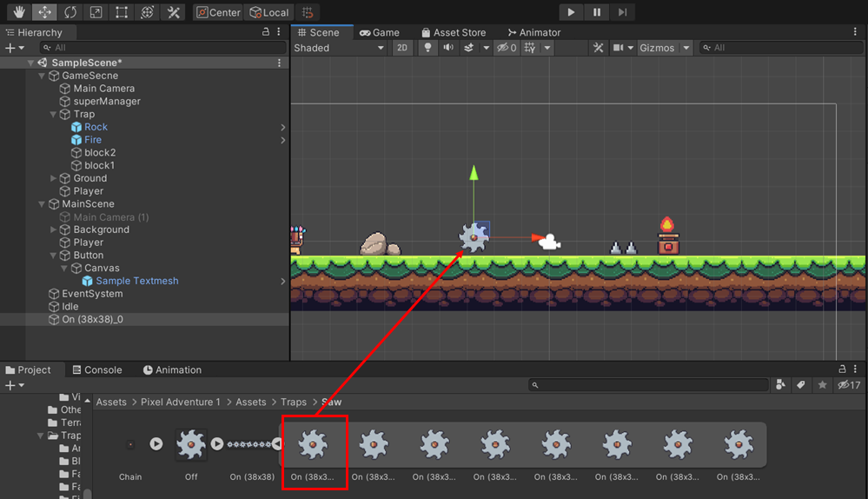Screen dimensions: 868x499
Task: Select On (38x38)_0 object
Action: (x=92, y=320)
